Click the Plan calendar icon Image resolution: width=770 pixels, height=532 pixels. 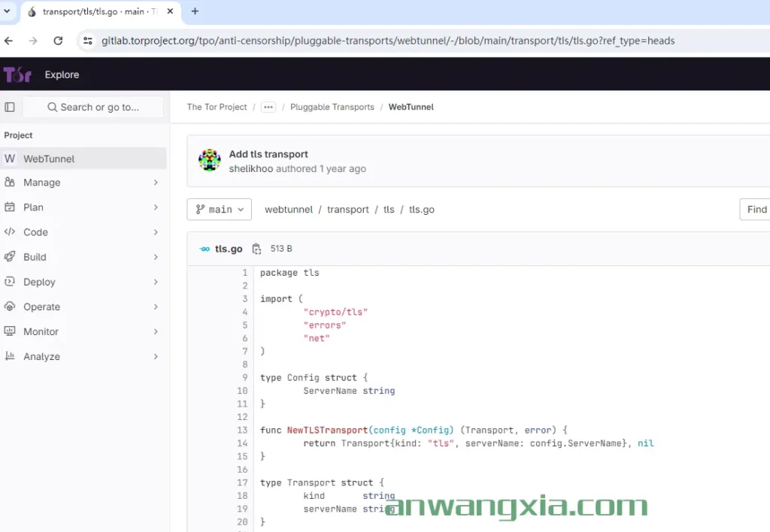[x=9, y=207]
